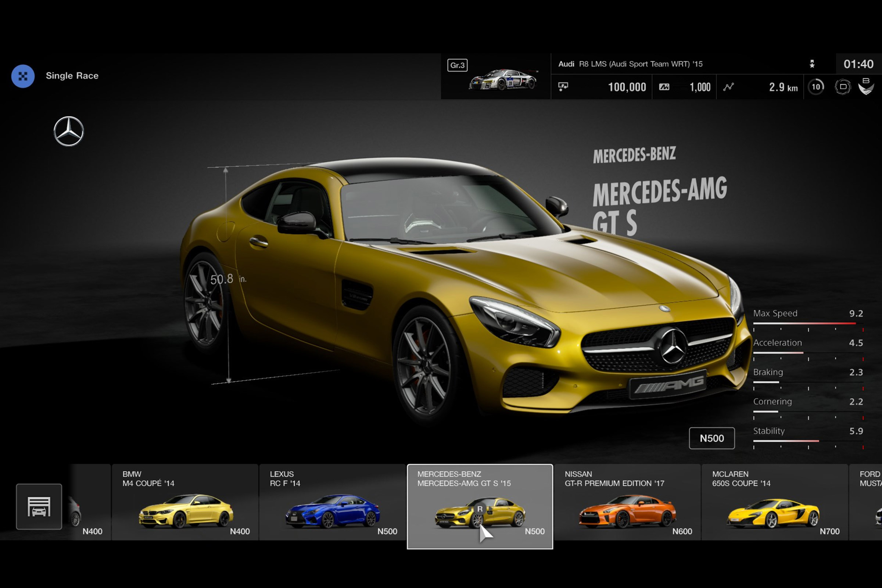Click the Gr.3 class badge
The image size is (882, 588).
coord(458,65)
